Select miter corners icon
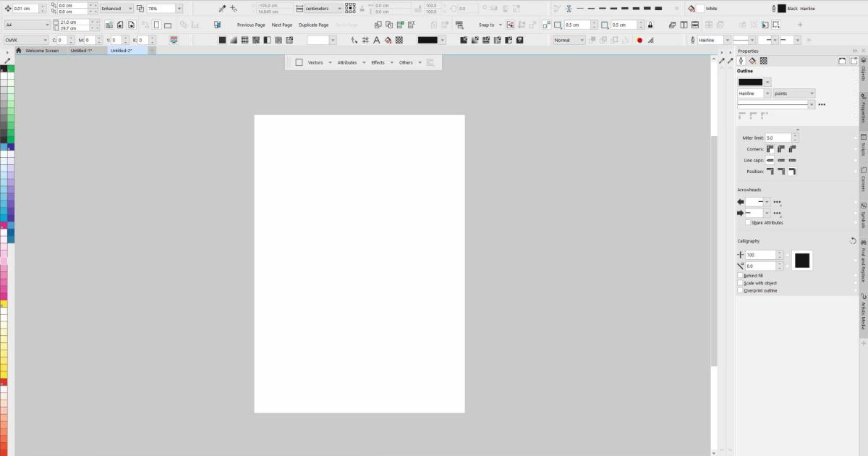The height and width of the screenshot is (456, 868). (770, 148)
